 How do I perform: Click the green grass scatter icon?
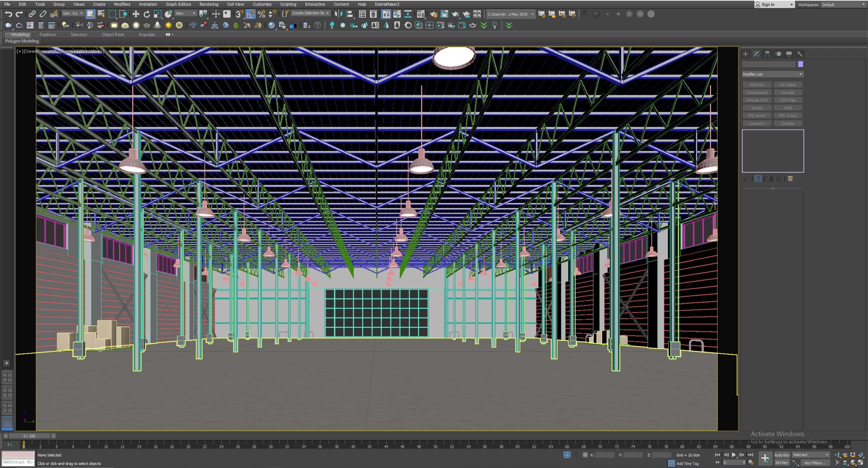(236, 25)
